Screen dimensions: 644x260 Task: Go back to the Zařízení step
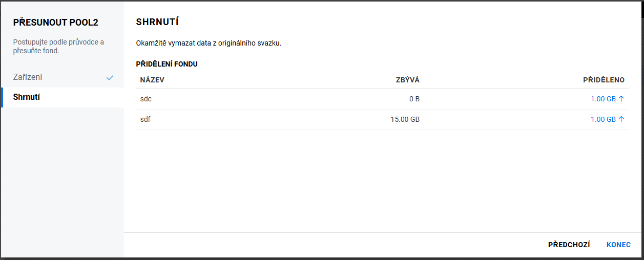tap(28, 77)
